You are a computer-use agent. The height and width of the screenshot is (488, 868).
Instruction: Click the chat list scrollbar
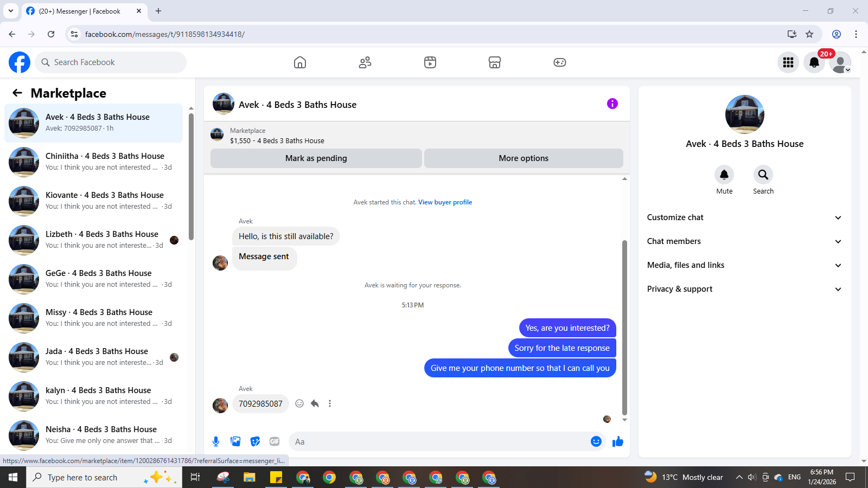191,176
